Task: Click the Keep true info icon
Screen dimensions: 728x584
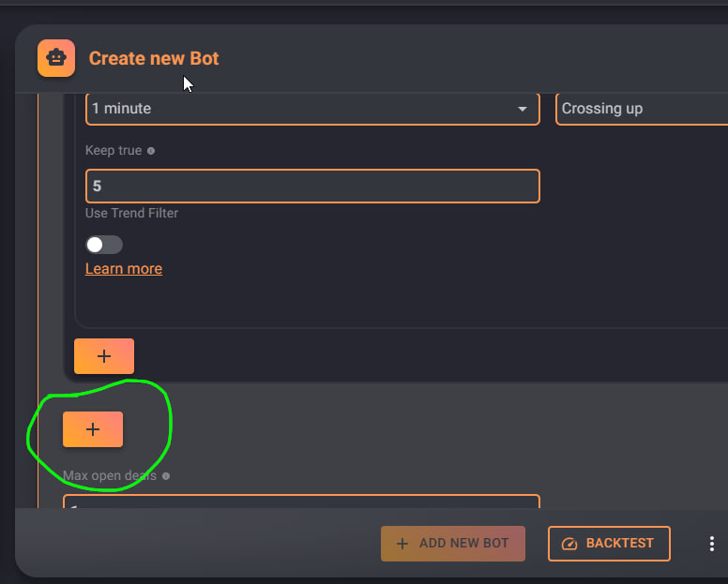Action: tap(151, 151)
